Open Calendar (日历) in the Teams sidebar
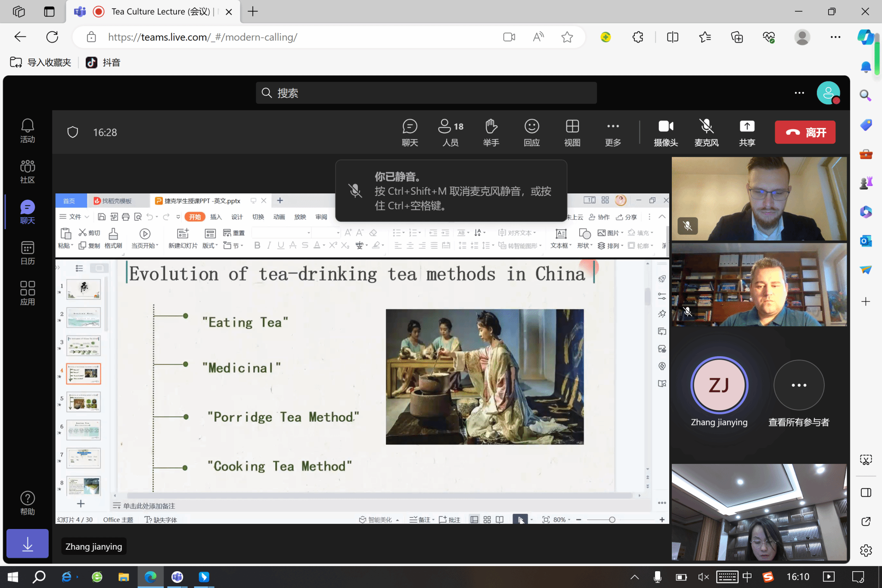The height and width of the screenshot is (588, 882). (28, 253)
